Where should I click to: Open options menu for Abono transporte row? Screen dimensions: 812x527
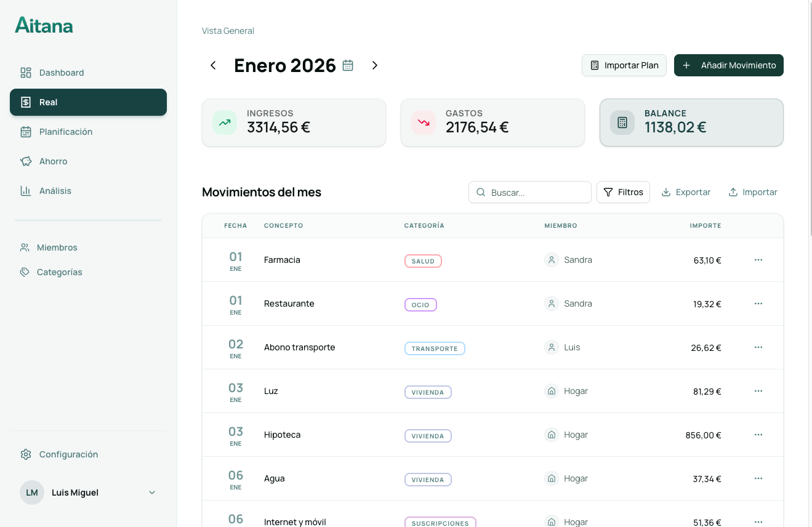coord(758,347)
